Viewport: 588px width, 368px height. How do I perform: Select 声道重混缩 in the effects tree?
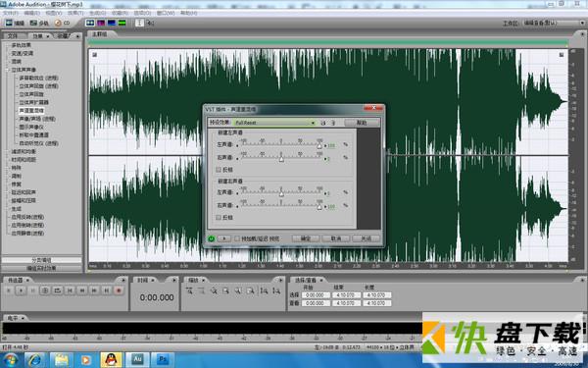31,110
